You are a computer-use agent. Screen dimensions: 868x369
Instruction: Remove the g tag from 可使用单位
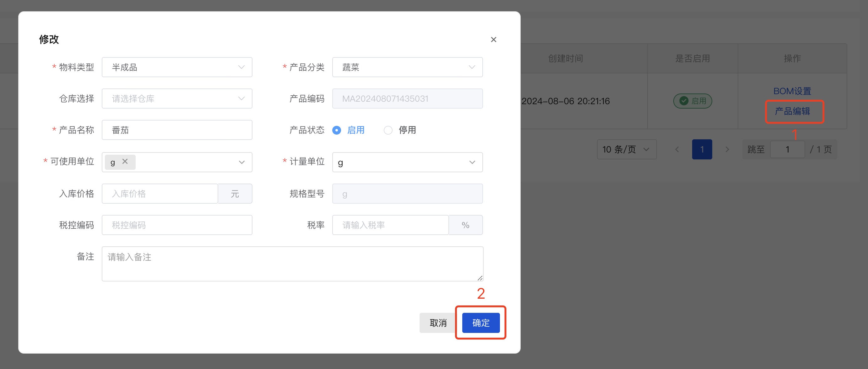pos(125,162)
